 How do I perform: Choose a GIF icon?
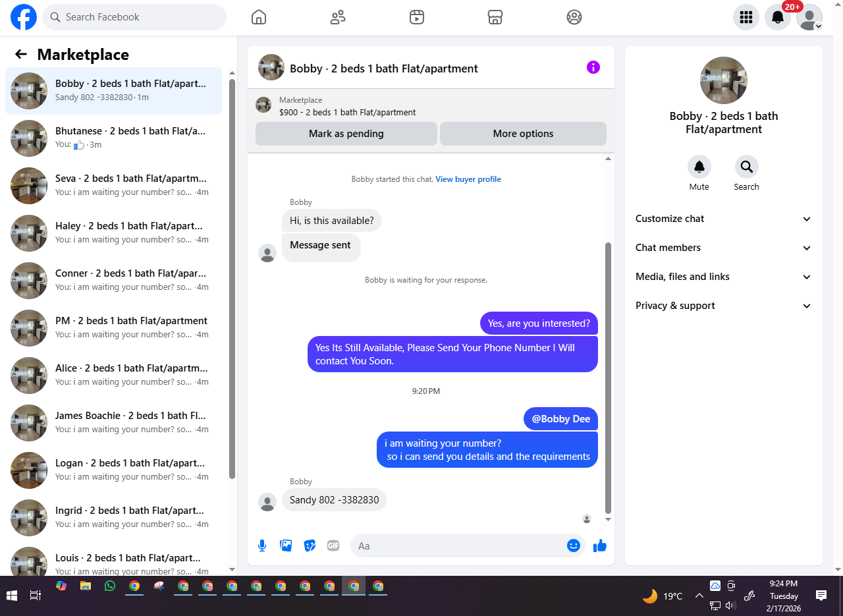click(333, 546)
